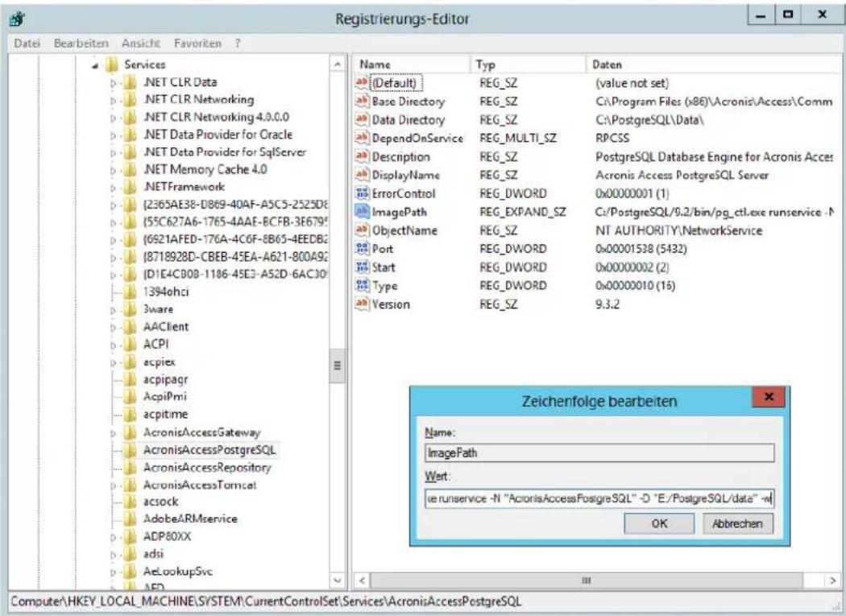Click the Description string value icon
Image resolution: width=846 pixels, height=616 pixels.
point(362,156)
